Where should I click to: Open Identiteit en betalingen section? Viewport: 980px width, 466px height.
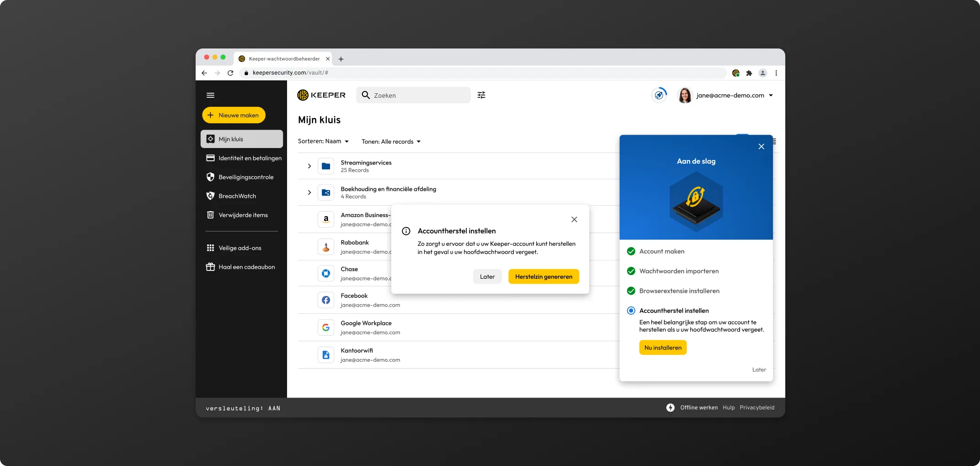tap(244, 158)
